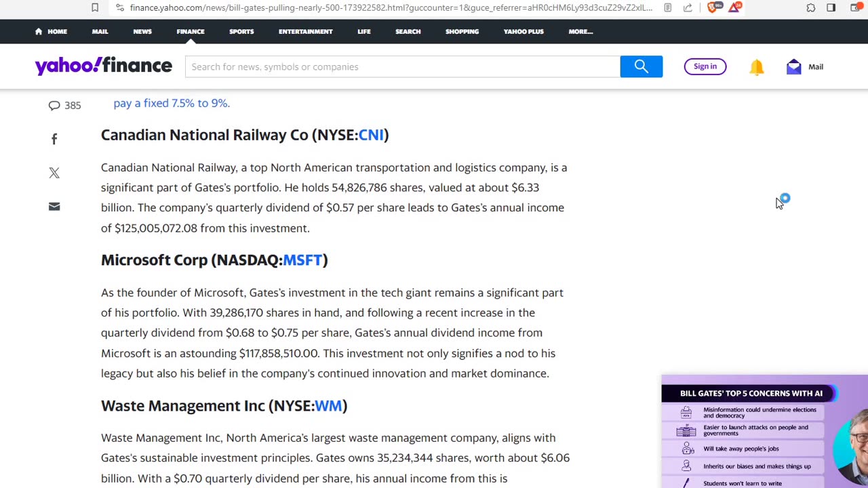
Task: Open NEWS in top navigation
Action: [142, 31]
